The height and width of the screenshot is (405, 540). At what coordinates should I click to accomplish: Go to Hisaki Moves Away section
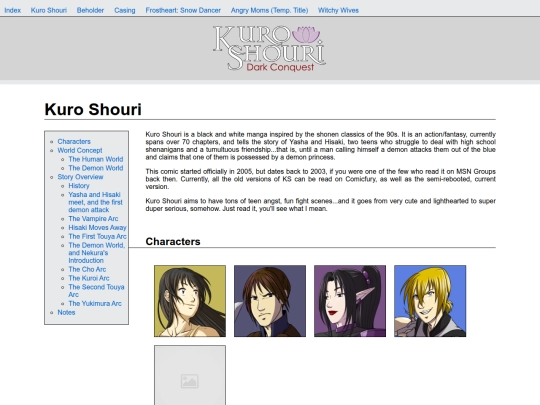click(x=97, y=228)
